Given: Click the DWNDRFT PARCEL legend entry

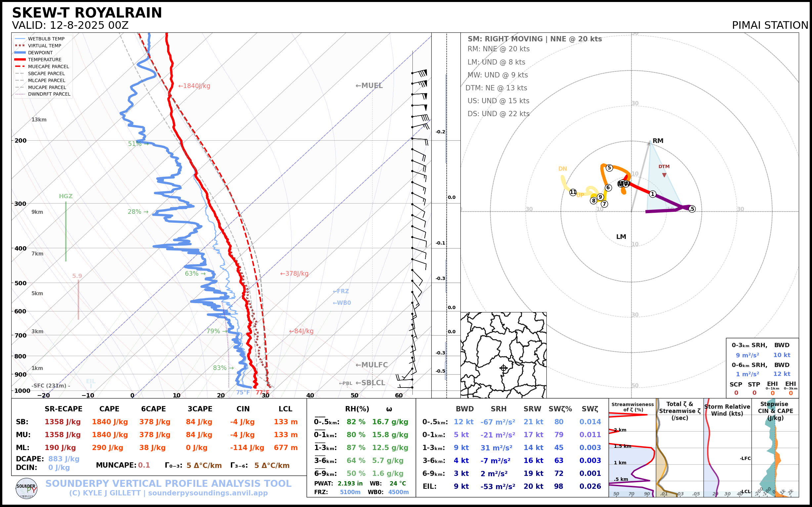Looking at the screenshot, I should point(49,94).
